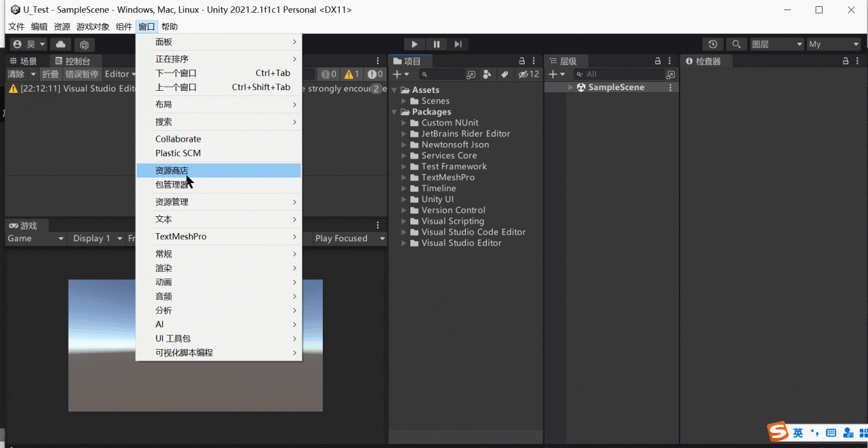Open the TextMeshPro submenu
The height and width of the screenshot is (448, 868).
coord(218,237)
